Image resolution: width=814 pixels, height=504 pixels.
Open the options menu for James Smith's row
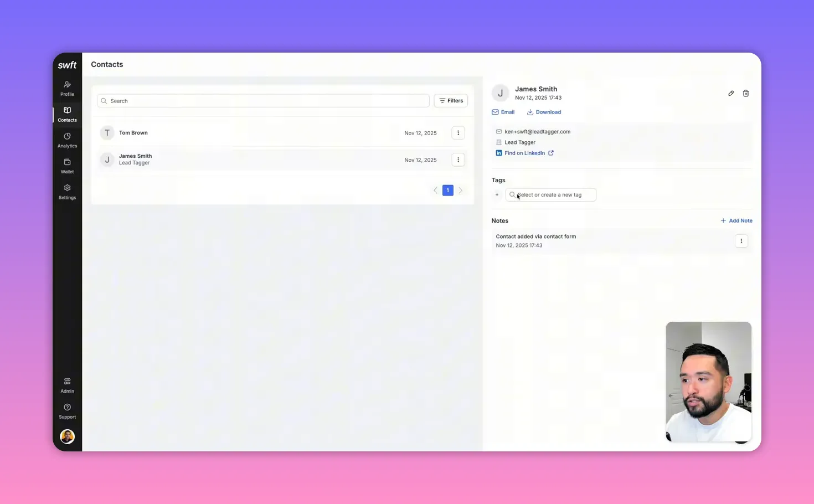click(458, 160)
